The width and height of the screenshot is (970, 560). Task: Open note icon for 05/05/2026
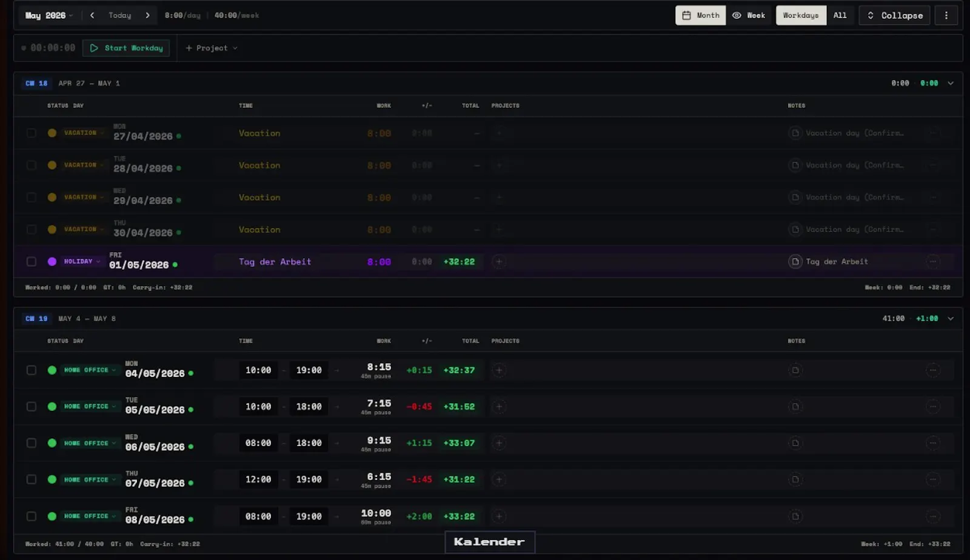pos(795,407)
